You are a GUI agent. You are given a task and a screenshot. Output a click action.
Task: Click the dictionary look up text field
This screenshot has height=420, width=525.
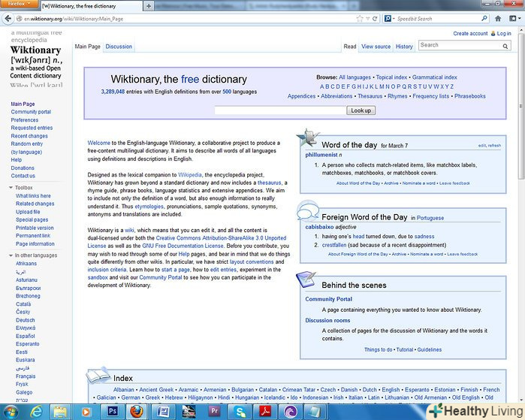pos(279,110)
